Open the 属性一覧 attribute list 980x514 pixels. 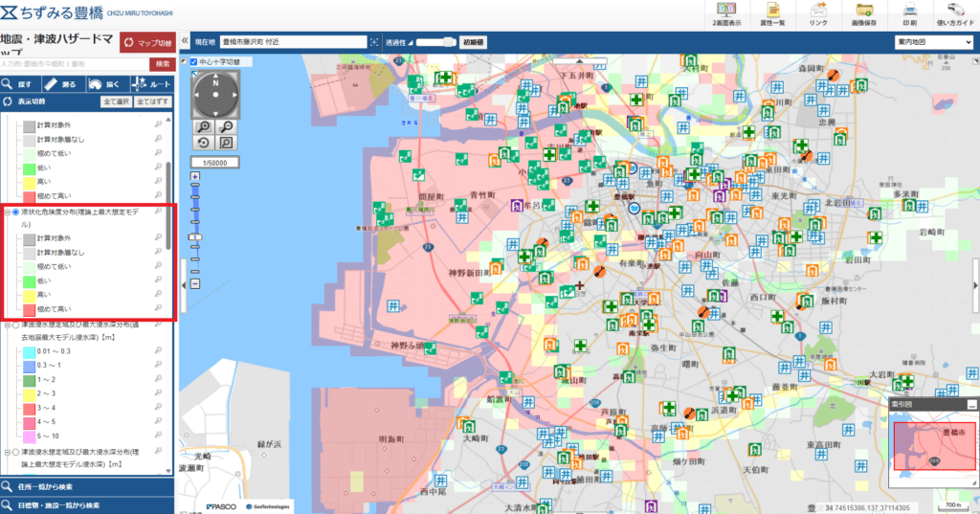coord(772,14)
